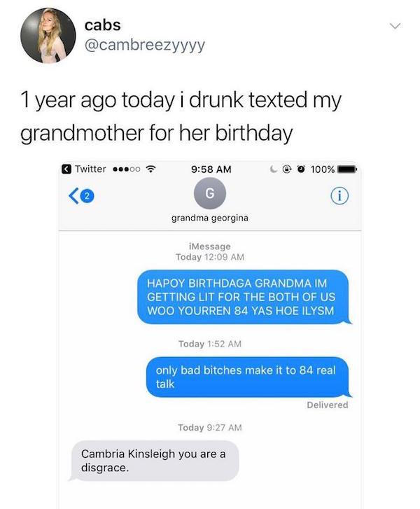Return to Twitter via status bar
The image size is (420, 509).
click(84, 169)
